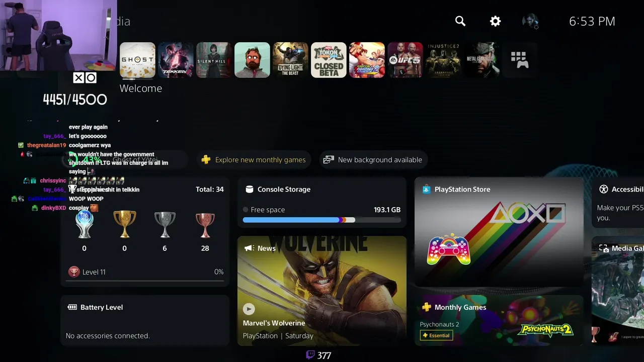Click the trophy Level 11 badge icon
Screen dimensions: 644x362
(x=74, y=272)
